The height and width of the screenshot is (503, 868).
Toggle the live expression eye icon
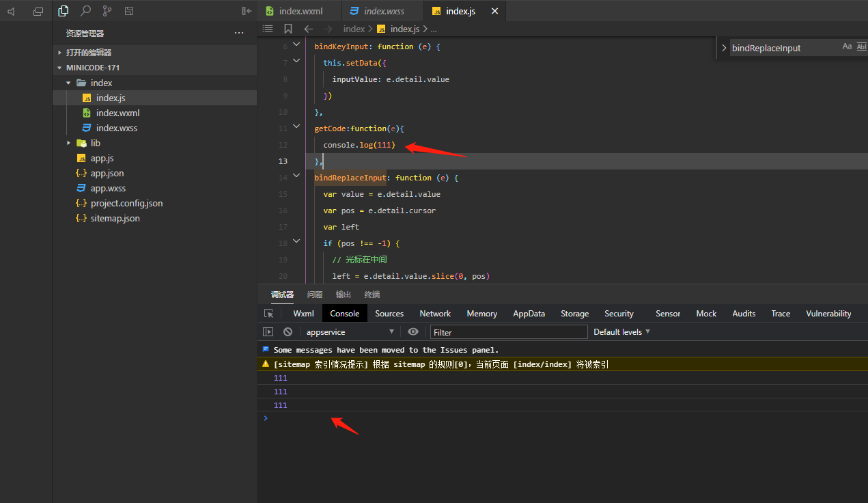click(413, 331)
